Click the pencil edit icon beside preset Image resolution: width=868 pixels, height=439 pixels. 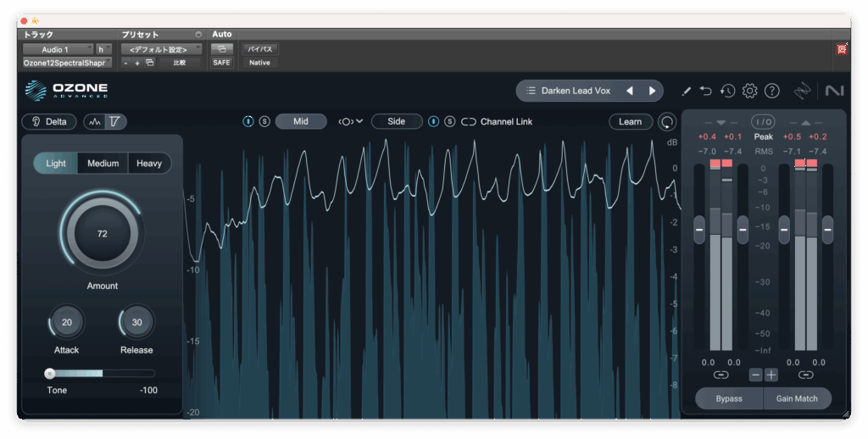pyautogui.click(x=686, y=91)
